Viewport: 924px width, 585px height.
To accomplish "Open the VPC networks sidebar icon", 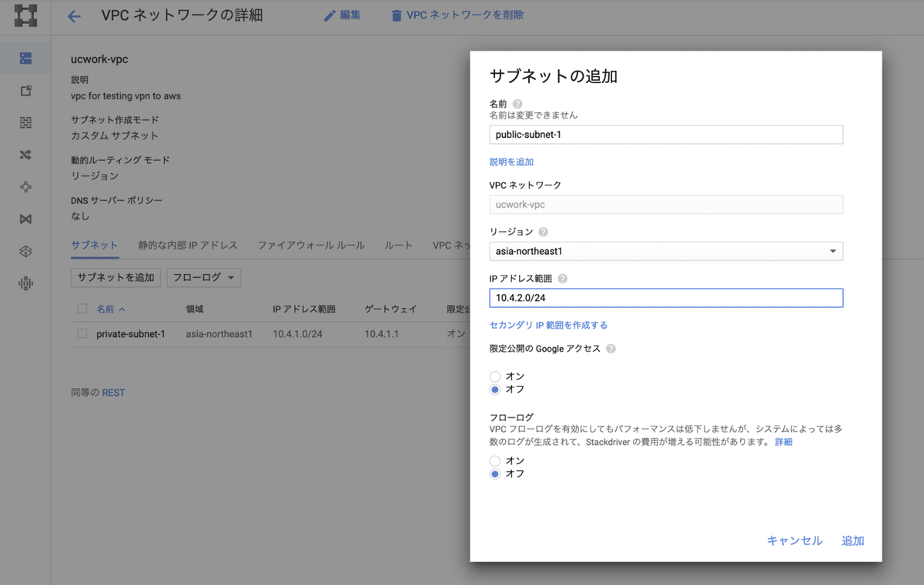I will [x=25, y=58].
